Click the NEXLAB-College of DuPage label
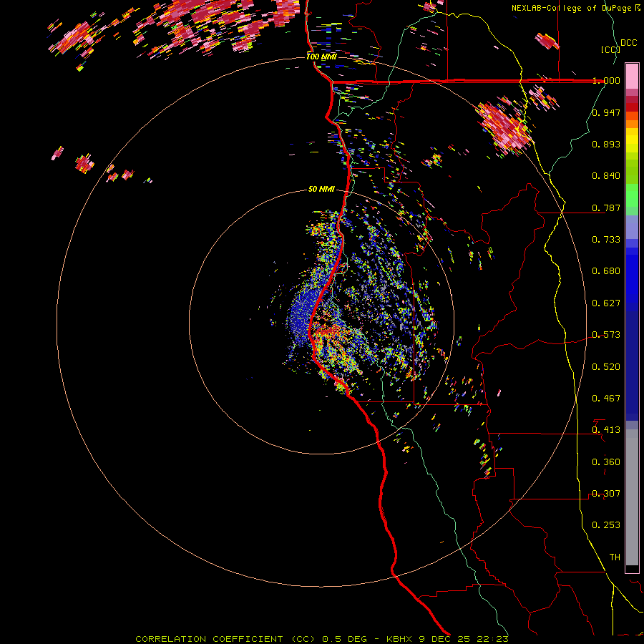644x644 pixels. click(571, 8)
